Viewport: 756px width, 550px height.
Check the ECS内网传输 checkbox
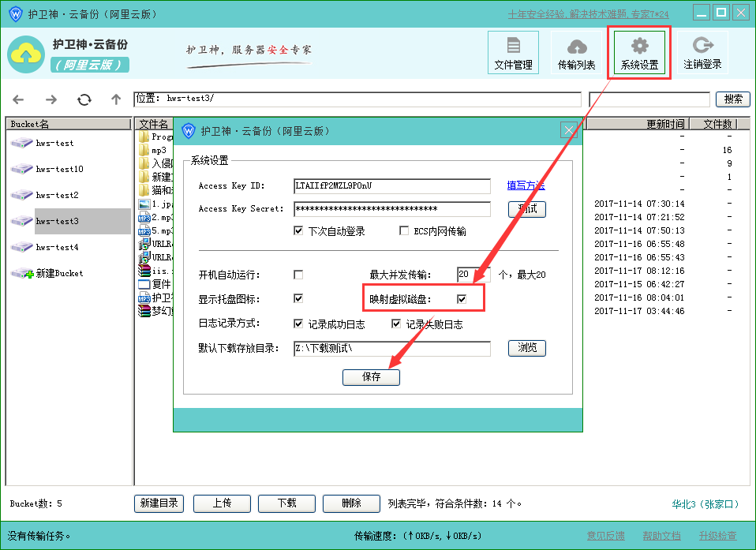tap(404, 231)
